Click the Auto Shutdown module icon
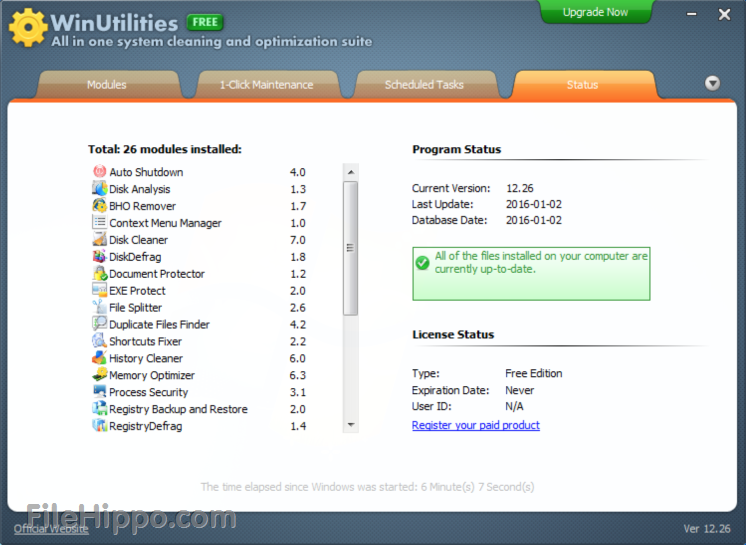 (x=99, y=172)
